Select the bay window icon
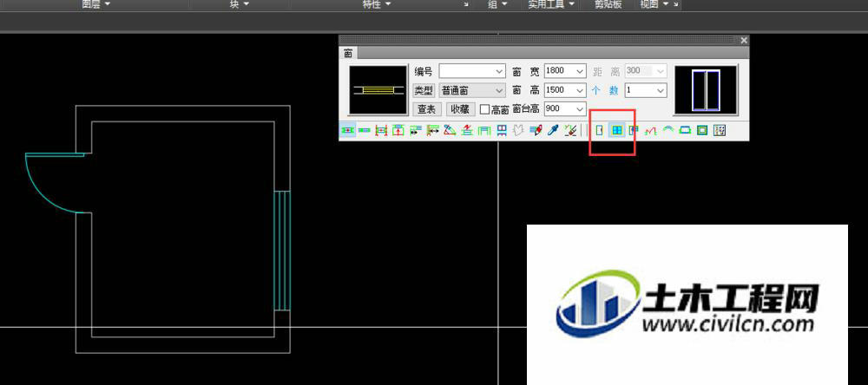 click(685, 131)
